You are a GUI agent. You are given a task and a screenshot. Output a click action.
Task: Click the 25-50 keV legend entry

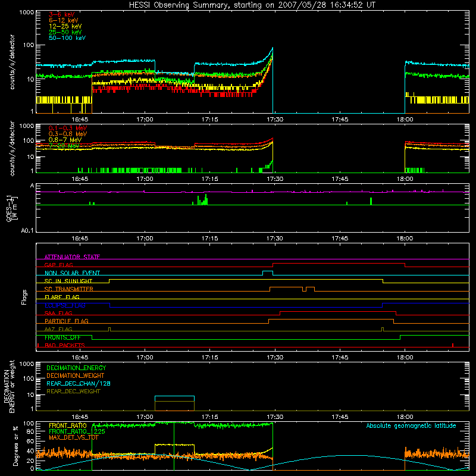(x=65, y=32)
